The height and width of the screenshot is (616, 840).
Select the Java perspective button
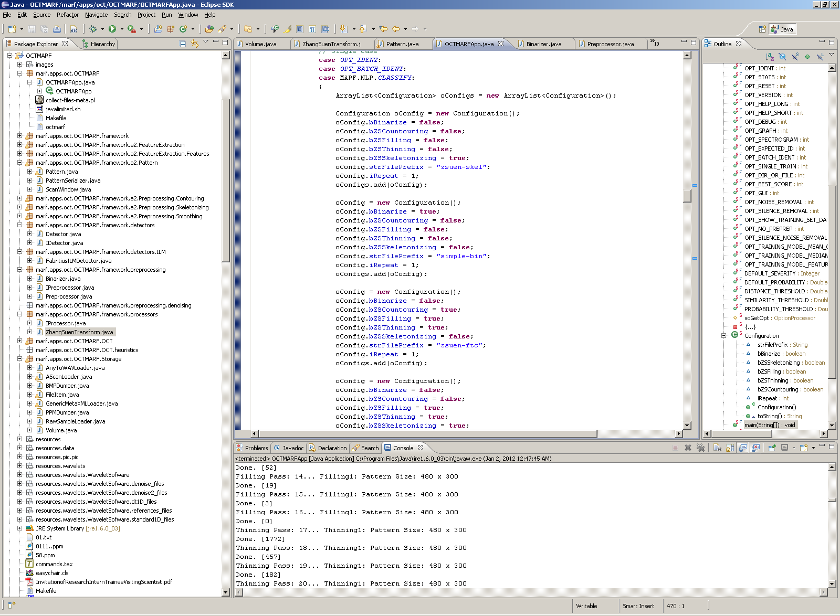[x=782, y=29]
